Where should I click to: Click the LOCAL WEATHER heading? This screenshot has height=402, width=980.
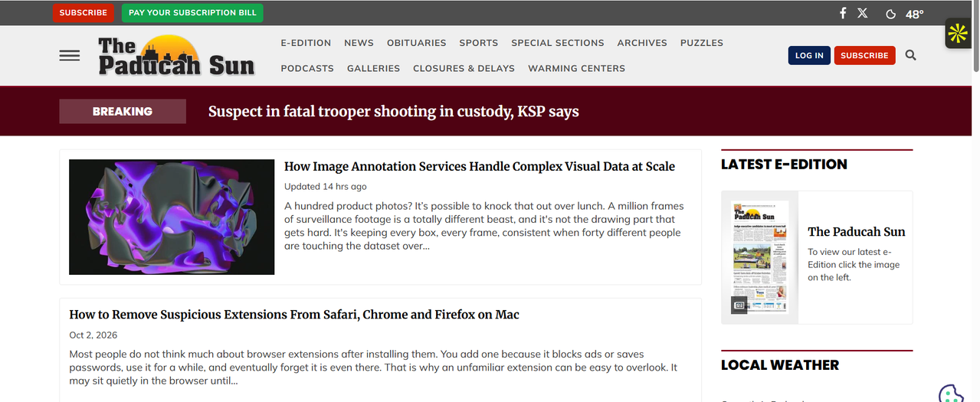pos(780,365)
